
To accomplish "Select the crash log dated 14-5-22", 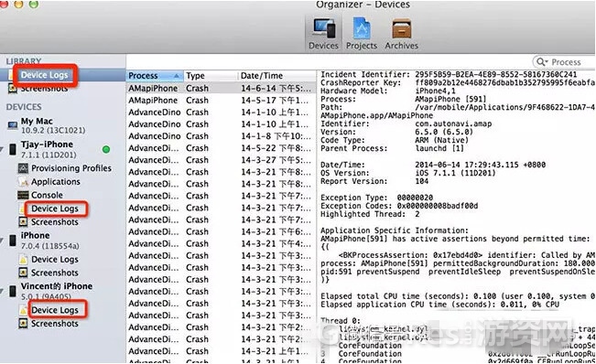I will pyautogui.click(x=221, y=148).
